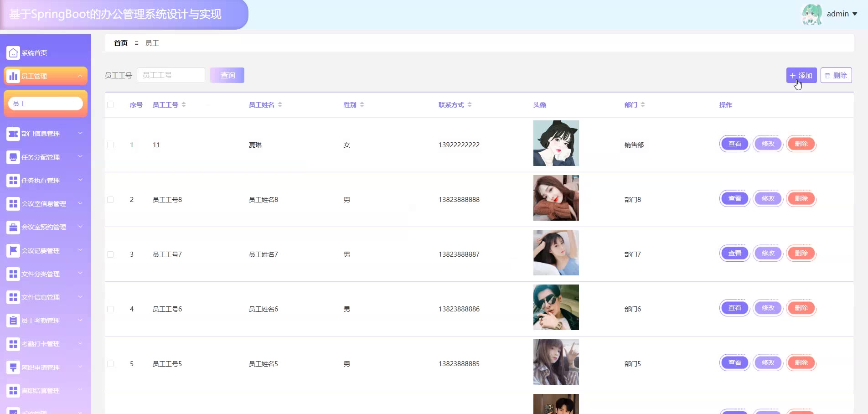Screen dimensions: 868x414
Task: Open the avatar photo of 员工姓名5
Action: pos(556,362)
